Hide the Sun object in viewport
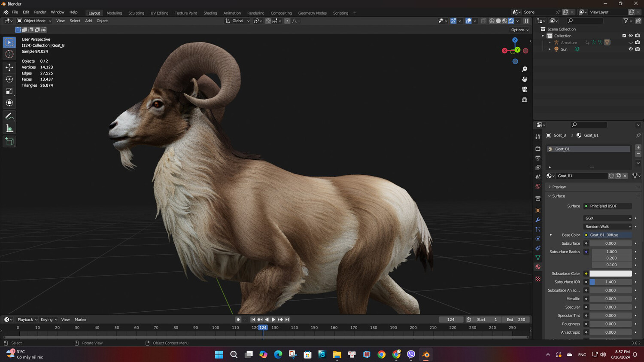This screenshot has width=644, height=362. pos(631,49)
